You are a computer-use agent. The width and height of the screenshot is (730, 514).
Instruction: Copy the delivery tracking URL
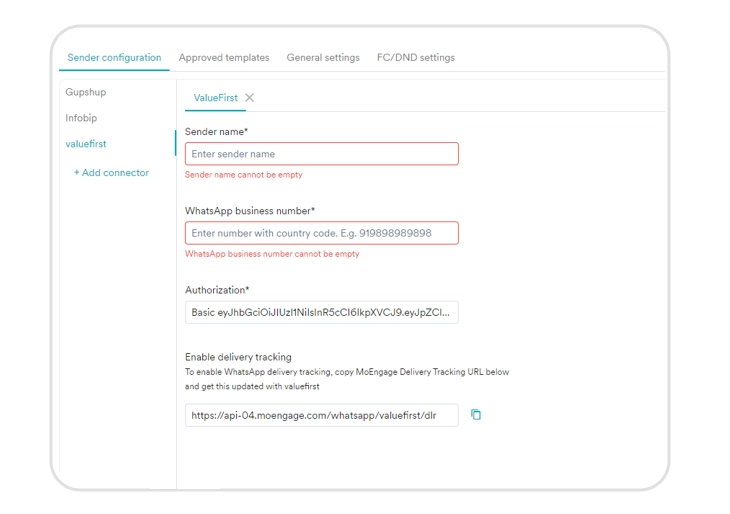point(476,415)
